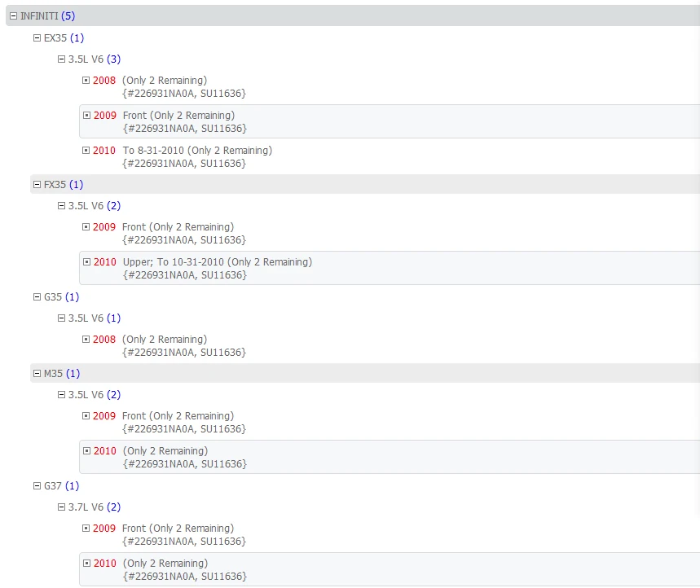Image resolution: width=700 pixels, height=588 pixels.
Task: Click year 2009 under G37
Action: click(104, 529)
